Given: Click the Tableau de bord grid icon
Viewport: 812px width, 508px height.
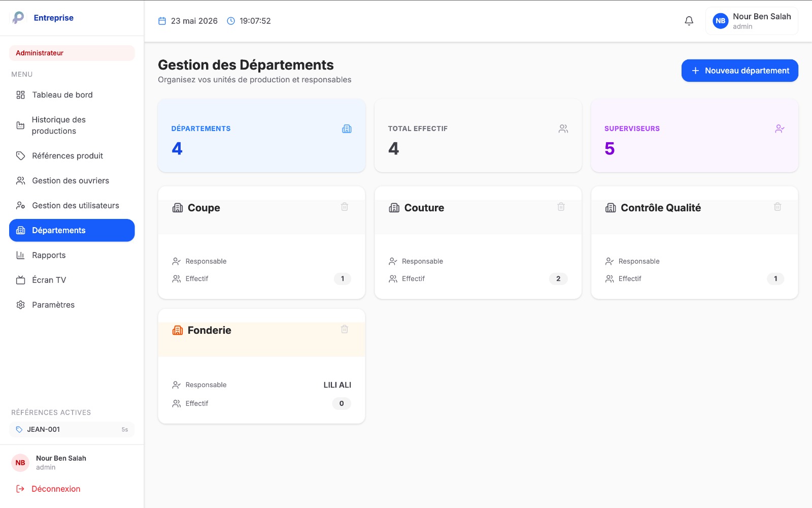Looking at the screenshot, I should (x=20, y=95).
